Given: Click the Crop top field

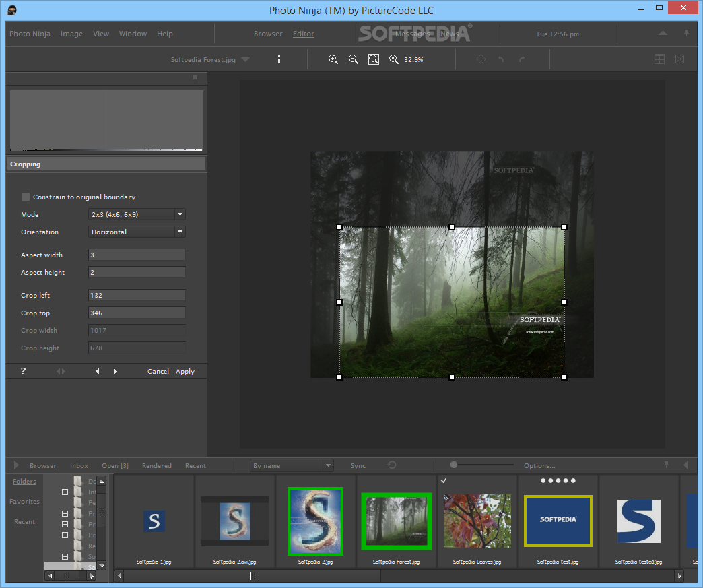Looking at the screenshot, I should coord(137,313).
